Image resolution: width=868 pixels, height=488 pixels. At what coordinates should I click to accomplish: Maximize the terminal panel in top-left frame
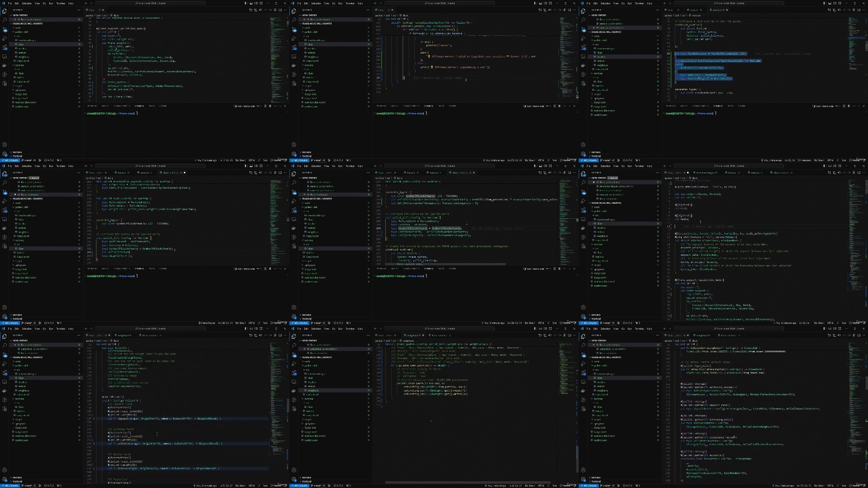click(x=280, y=106)
